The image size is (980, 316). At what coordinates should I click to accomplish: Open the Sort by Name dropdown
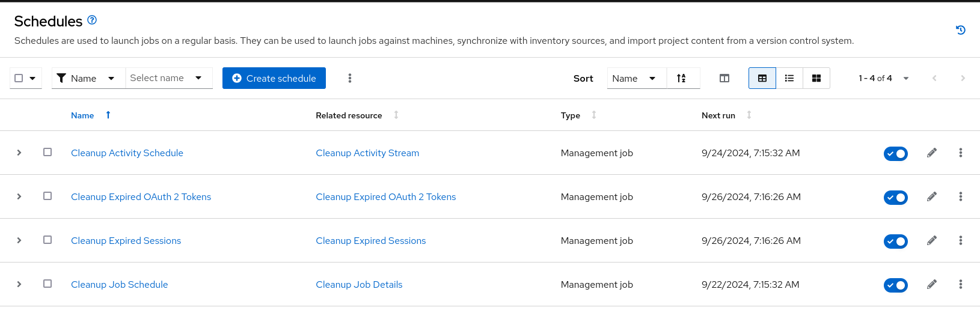coord(636,78)
